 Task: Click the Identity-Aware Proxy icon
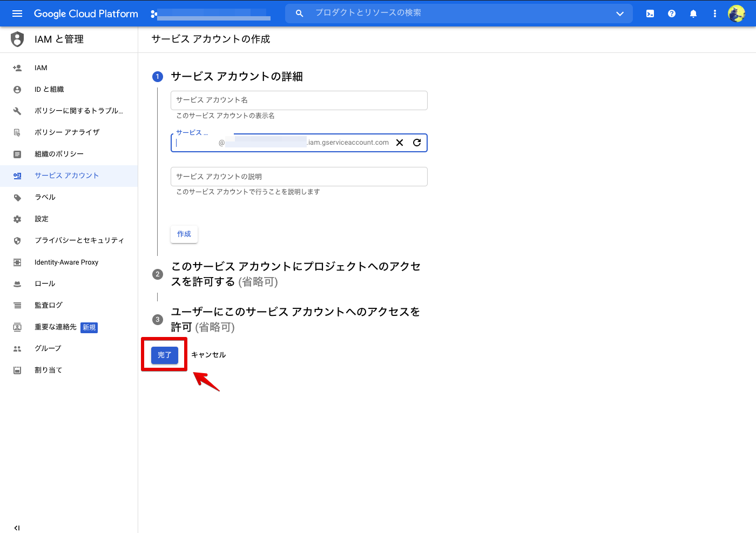[17, 262]
